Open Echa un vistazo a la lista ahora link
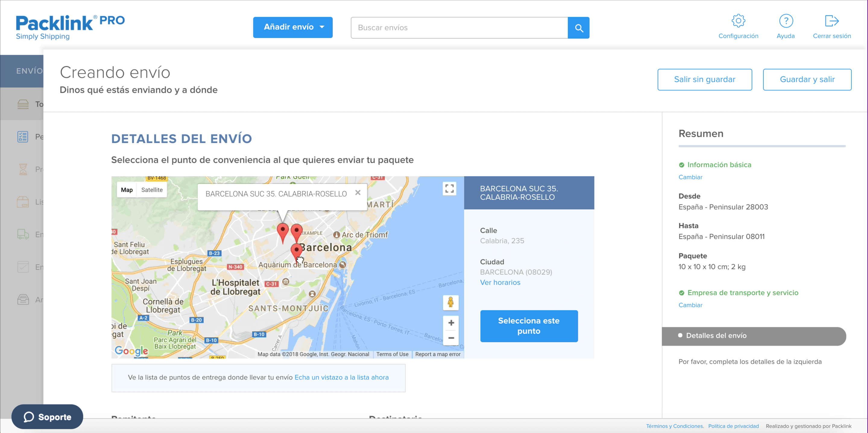Viewport: 868px width, 433px height. point(341,378)
